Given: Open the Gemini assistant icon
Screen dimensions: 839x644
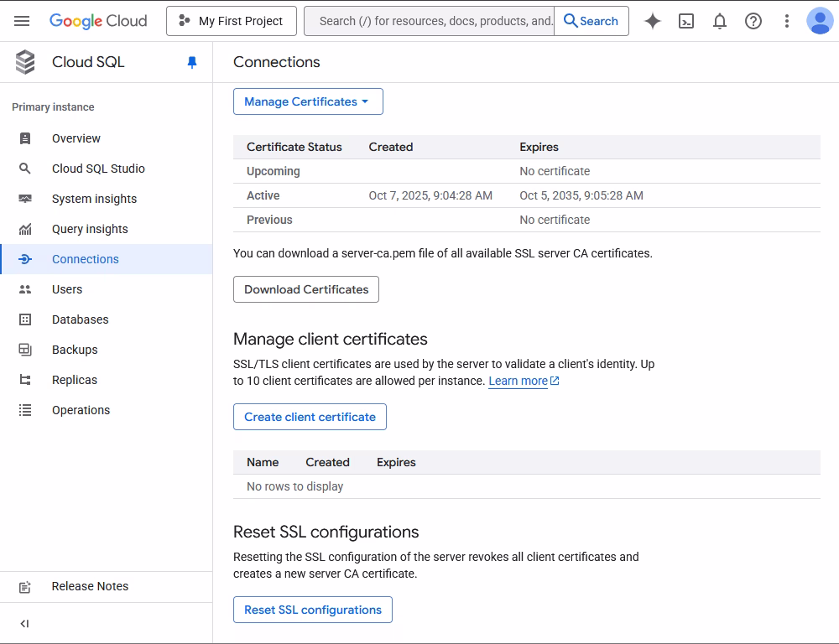Looking at the screenshot, I should pyautogui.click(x=652, y=21).
